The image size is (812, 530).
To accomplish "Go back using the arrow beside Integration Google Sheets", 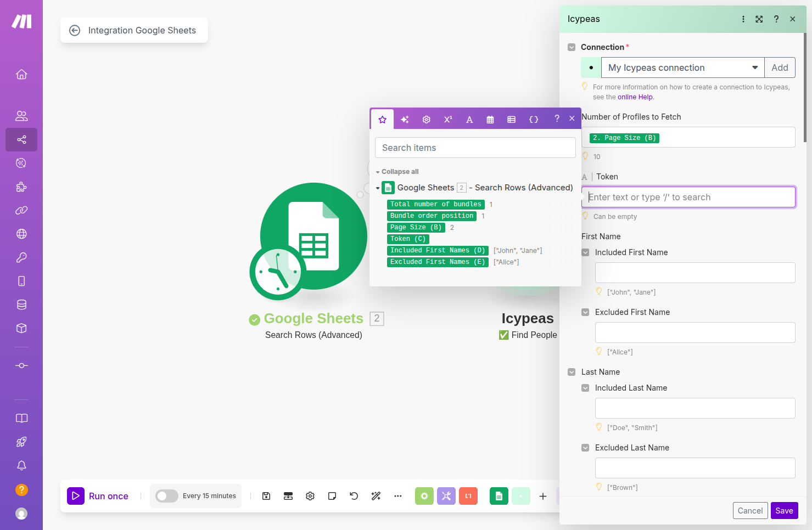I will coord(75,30).
